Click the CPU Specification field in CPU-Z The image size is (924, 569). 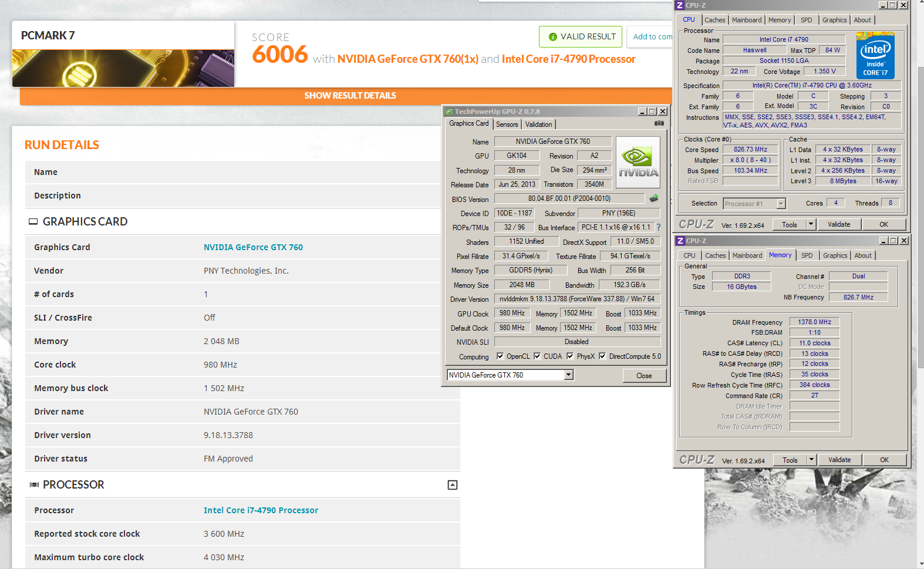(x=812, y=86)
